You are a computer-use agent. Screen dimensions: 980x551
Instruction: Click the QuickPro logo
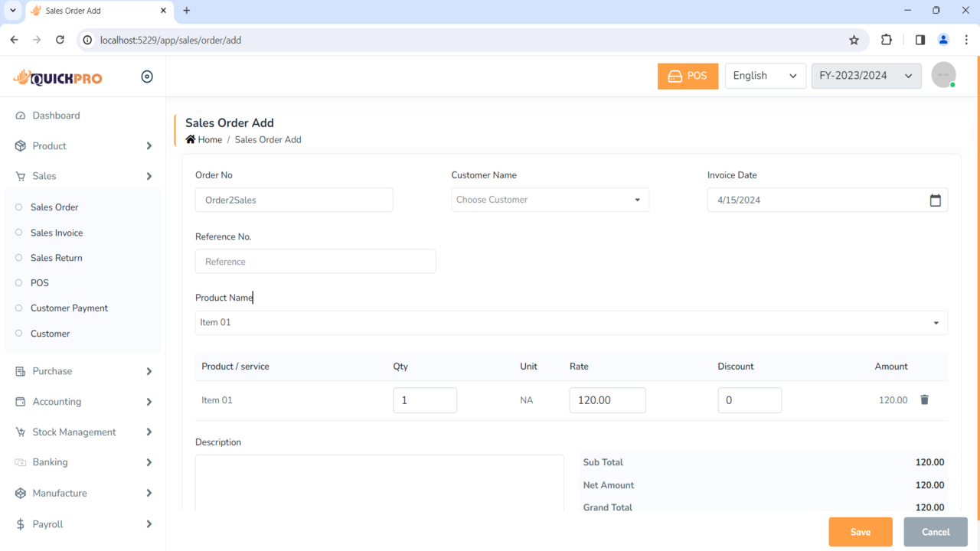coord(57,77)
